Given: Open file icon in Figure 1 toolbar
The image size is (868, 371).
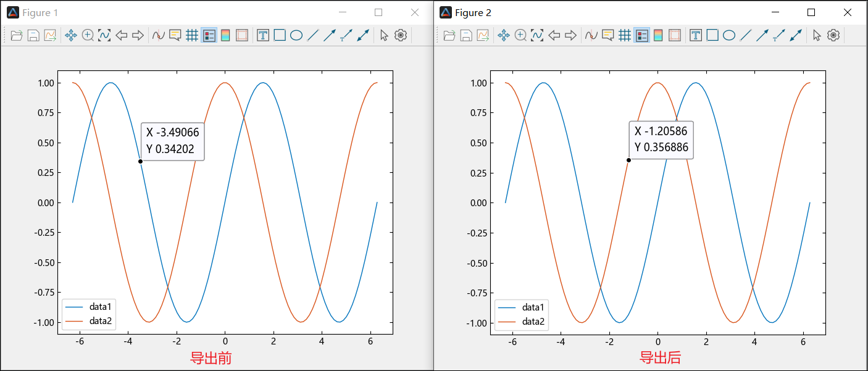Looking at the screenshot, I should 17,35.
